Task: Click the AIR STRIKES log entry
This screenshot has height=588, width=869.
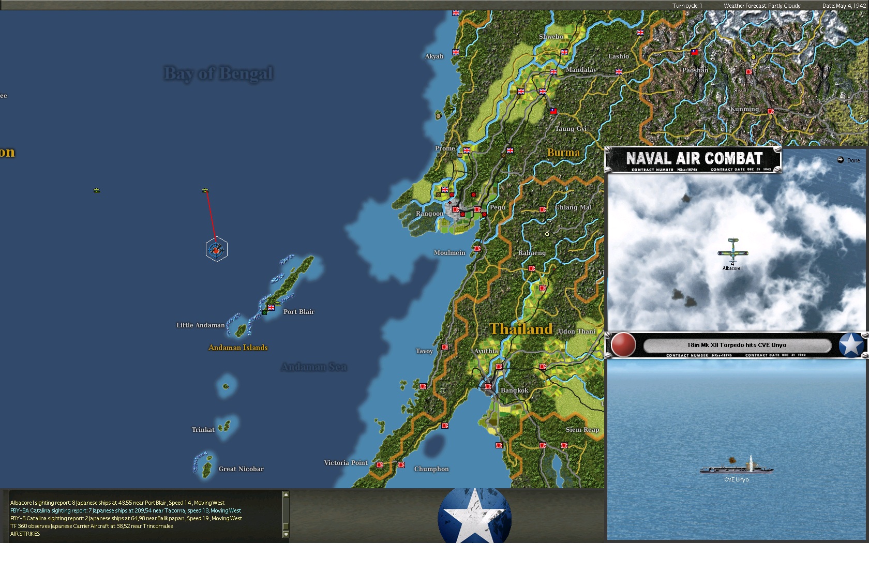Action: tap(25, 534)
